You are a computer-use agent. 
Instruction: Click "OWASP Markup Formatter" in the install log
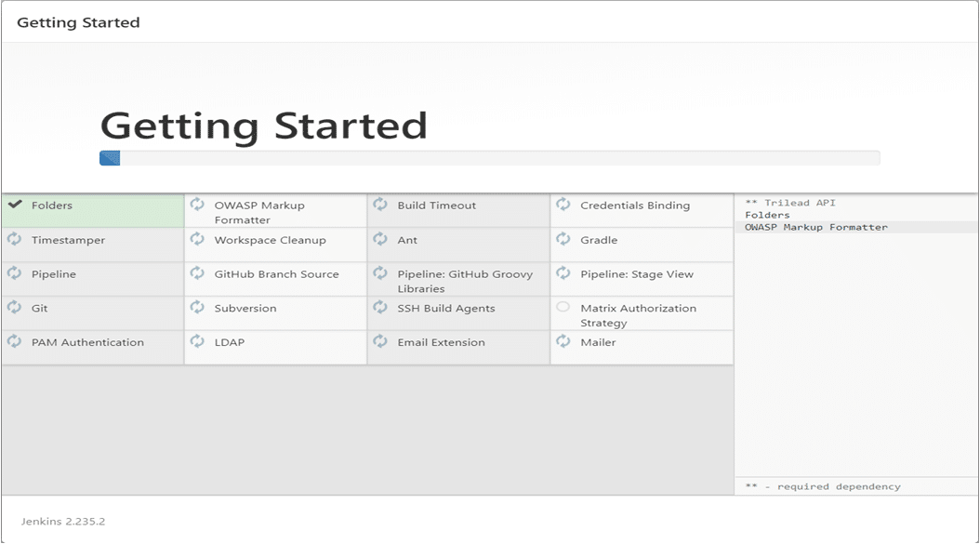tap(815, 227)
